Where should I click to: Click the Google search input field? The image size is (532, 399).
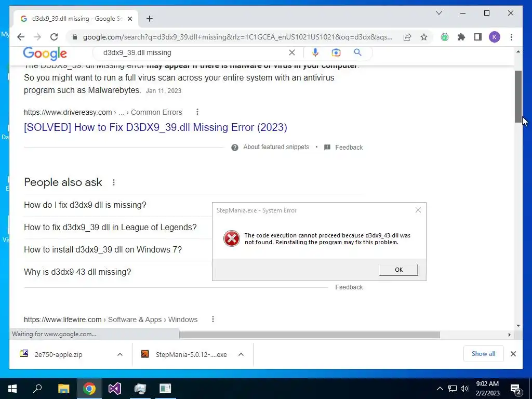click(x=193, y=52)
